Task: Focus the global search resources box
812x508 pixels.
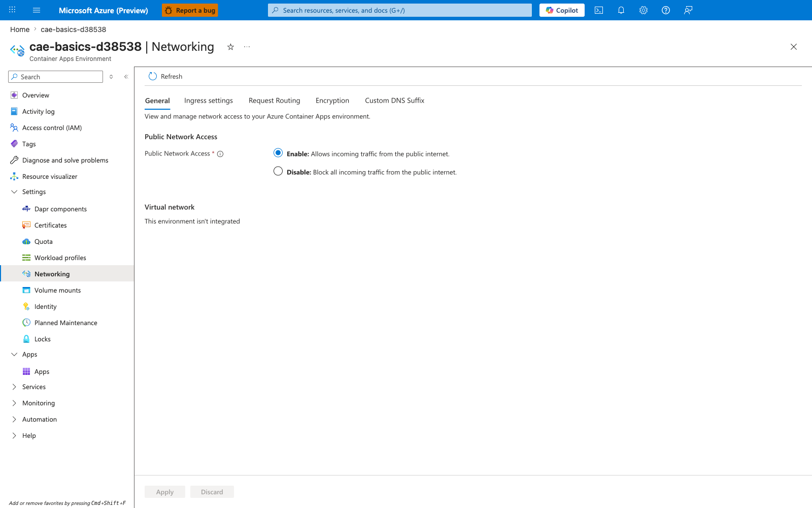Action: (x=400, y=10)
